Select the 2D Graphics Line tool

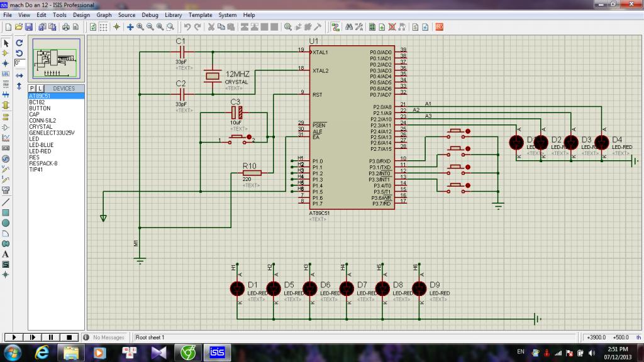coord(6,202)
